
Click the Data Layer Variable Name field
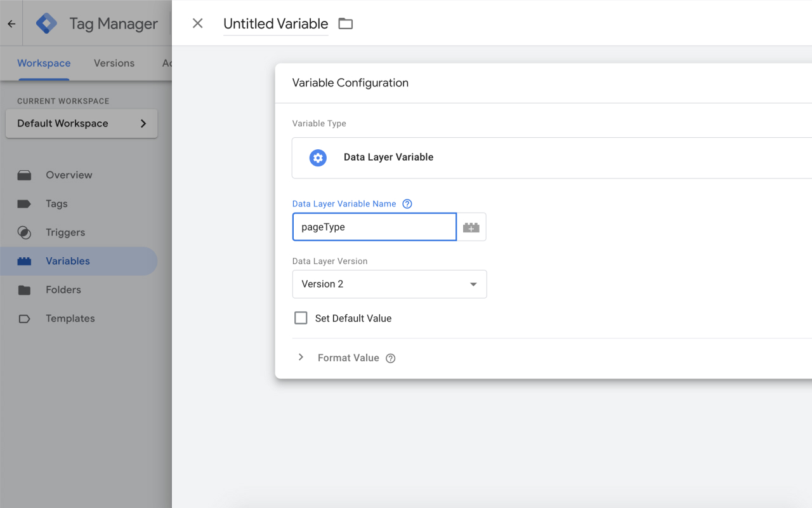[374, 227]
